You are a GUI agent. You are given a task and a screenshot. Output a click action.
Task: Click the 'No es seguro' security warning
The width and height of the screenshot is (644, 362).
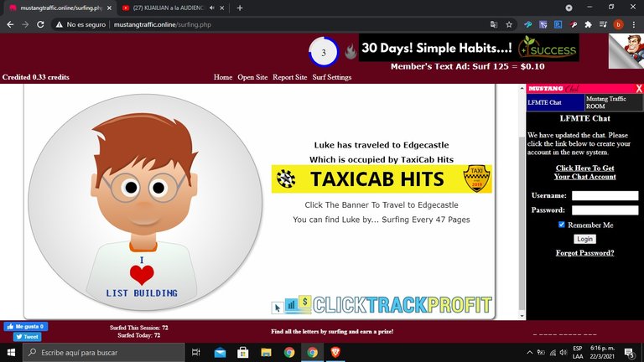(80, 24)
